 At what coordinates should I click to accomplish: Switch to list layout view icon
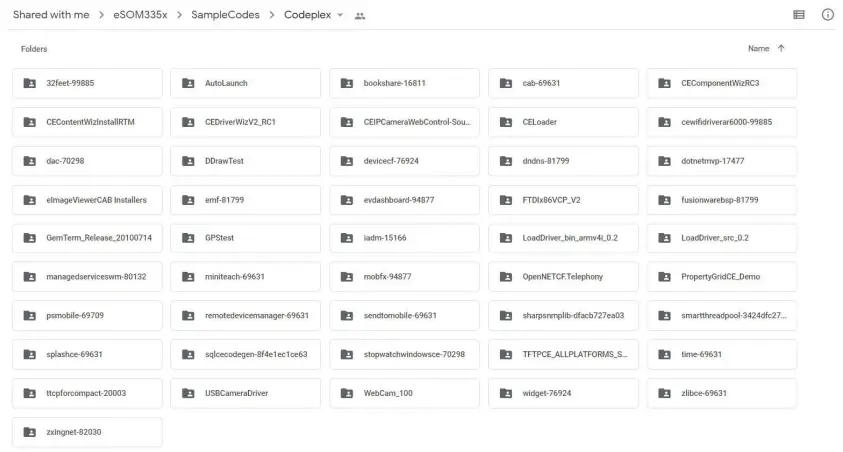click(x=798, y=15)
